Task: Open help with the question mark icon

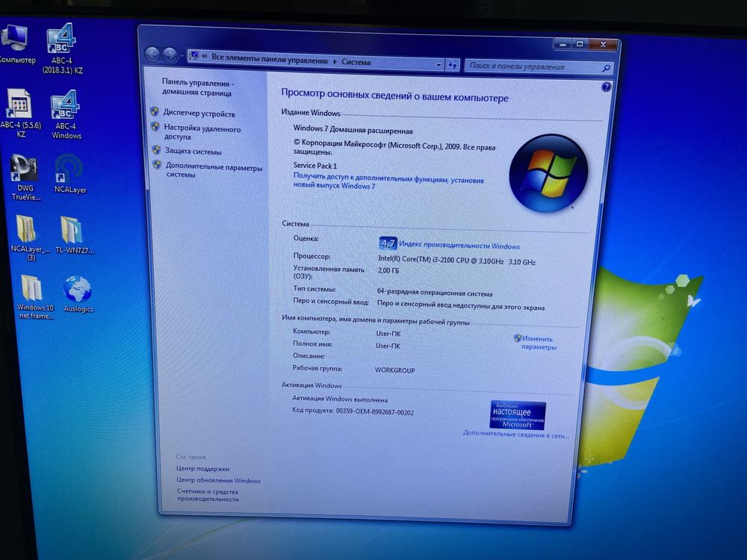Action: tap(606, 87)
